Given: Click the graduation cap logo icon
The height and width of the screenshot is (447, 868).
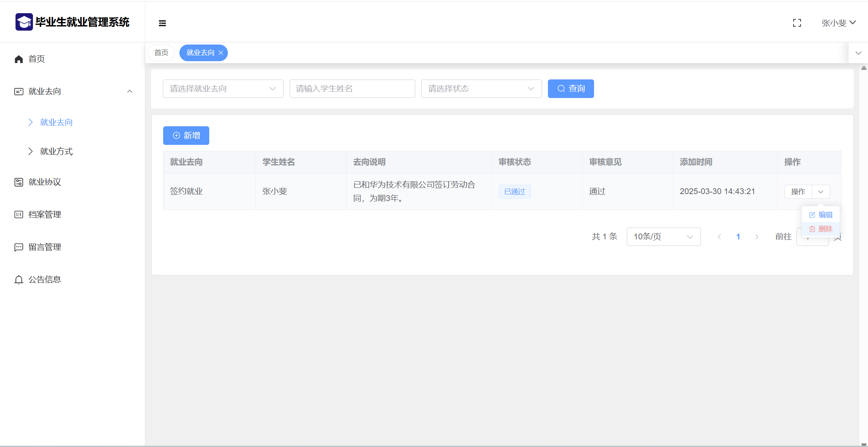Looking at the screenshot, I should 24,22.
